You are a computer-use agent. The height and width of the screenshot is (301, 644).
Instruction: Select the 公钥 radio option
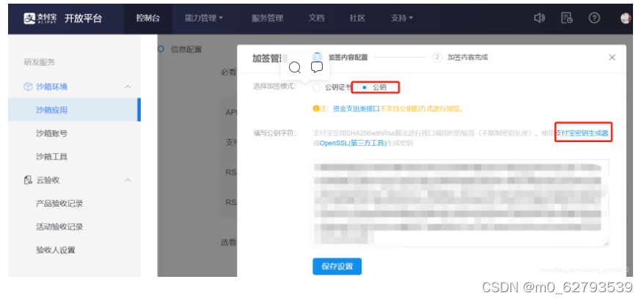(365, 88)
